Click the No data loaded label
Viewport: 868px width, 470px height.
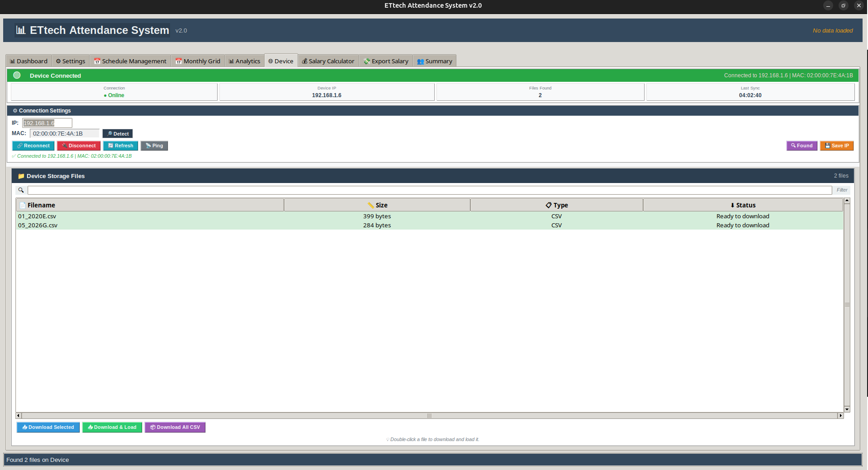coord(833,31)
